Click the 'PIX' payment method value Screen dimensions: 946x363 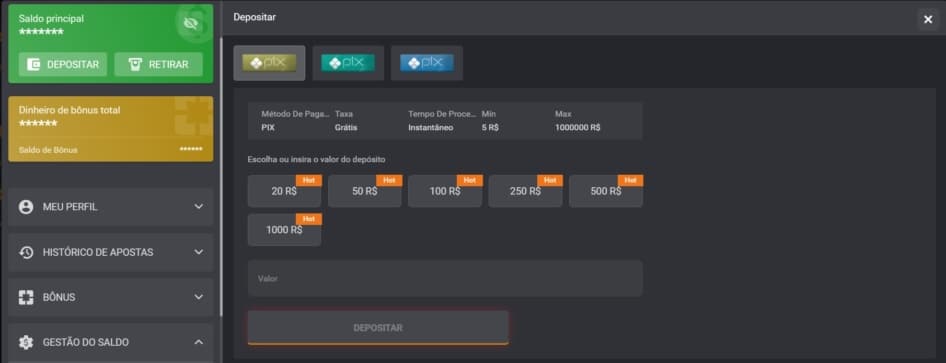(x=268, y=128)
